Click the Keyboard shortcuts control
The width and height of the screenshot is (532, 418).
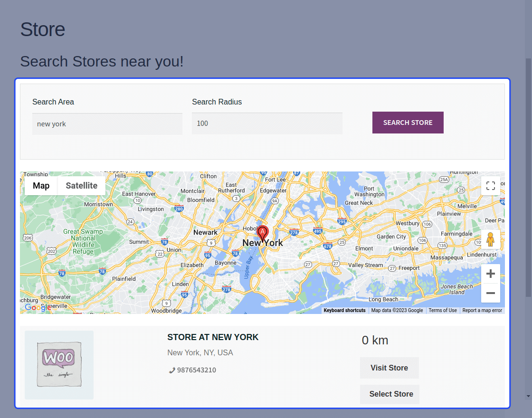[345, 310]
